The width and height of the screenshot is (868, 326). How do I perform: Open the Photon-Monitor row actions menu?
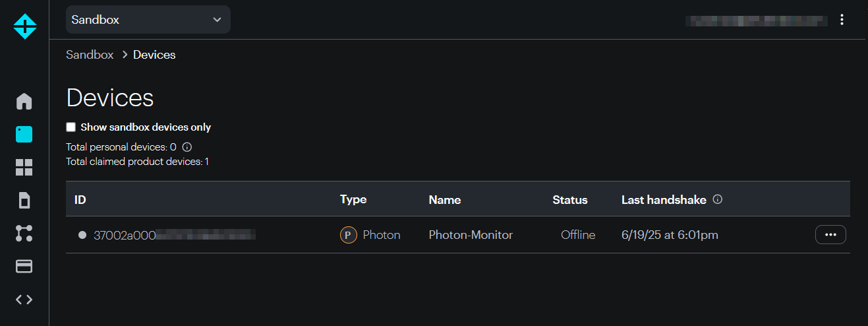[x=830, y=235]
